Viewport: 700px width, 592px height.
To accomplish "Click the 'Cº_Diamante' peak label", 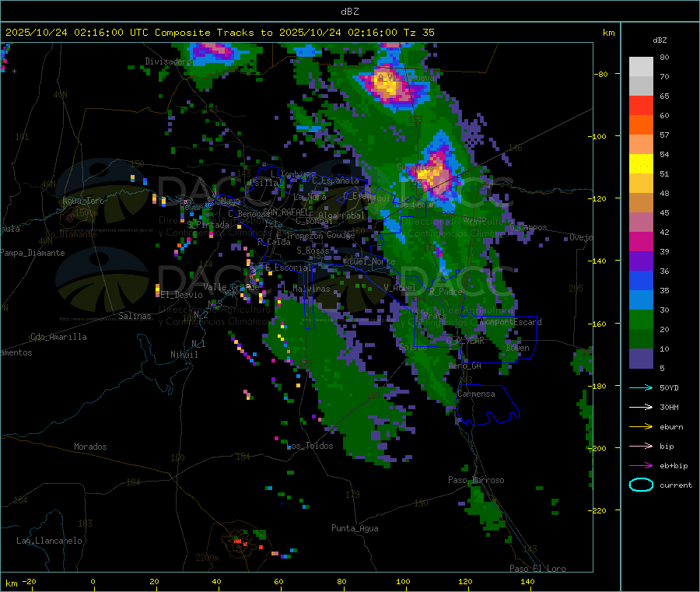I will tap(71, 234).
